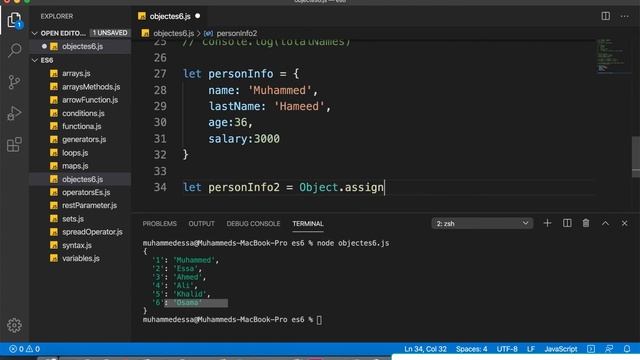Viewport: 640px width, 360px height.
Task: Click the EXPLORER panel title
Action: (x=57, y=16)
